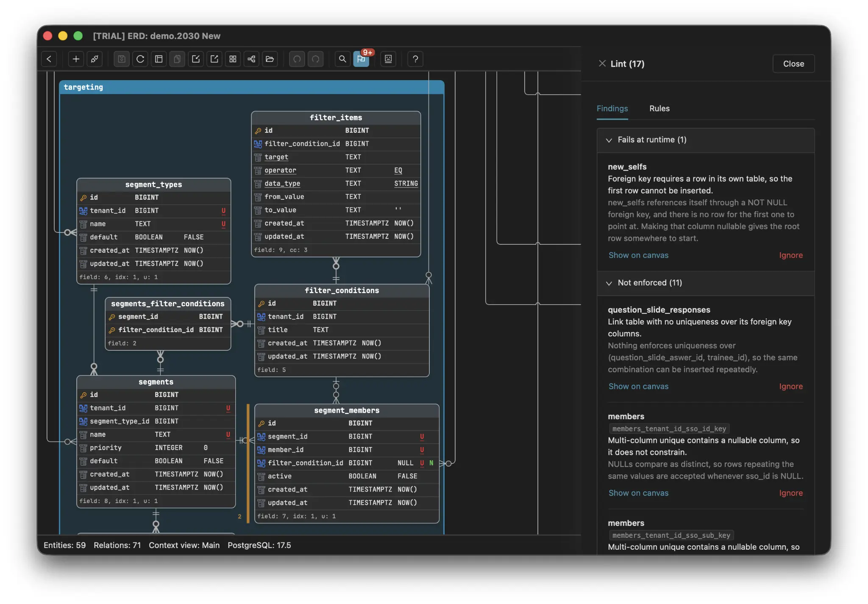This screenshot has width=868, height=604.
Task: Click the Close button in Lint panel
Action: coord(793,64)
